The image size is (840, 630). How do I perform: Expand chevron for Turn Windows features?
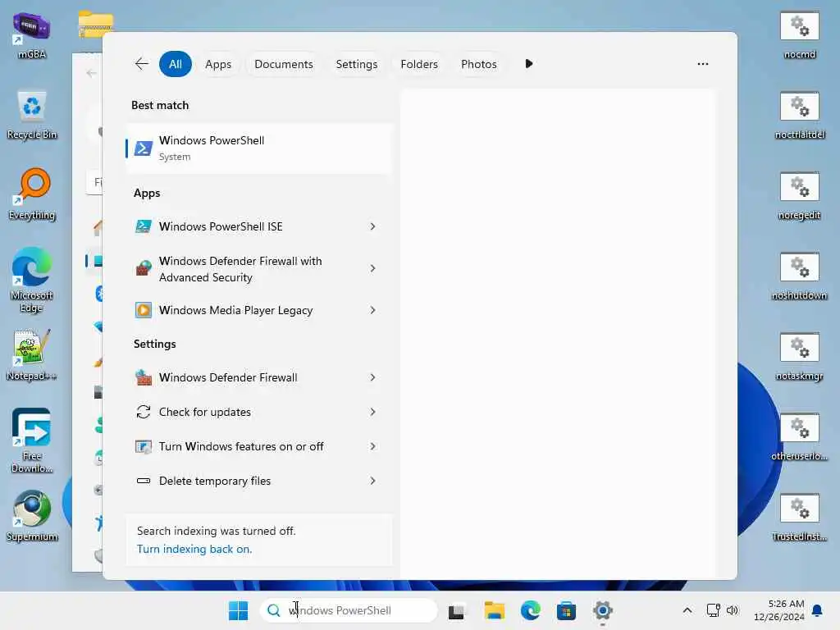[x=373, y=446]
